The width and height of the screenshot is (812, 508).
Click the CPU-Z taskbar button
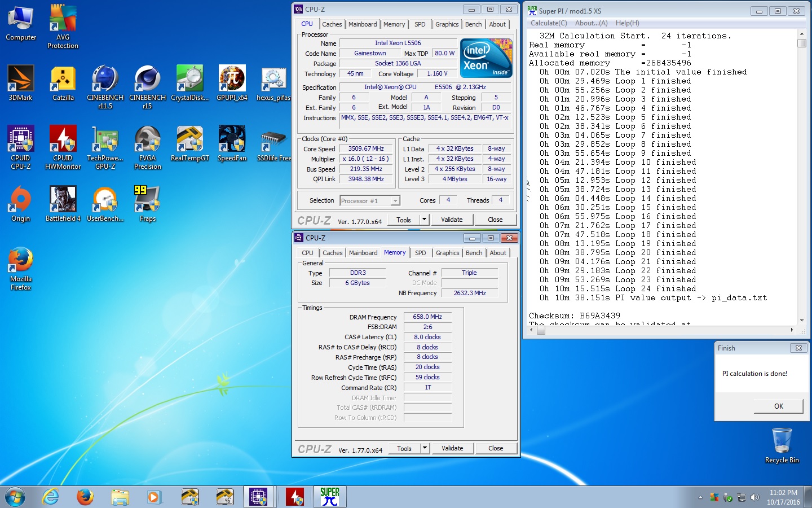[259, 497]
